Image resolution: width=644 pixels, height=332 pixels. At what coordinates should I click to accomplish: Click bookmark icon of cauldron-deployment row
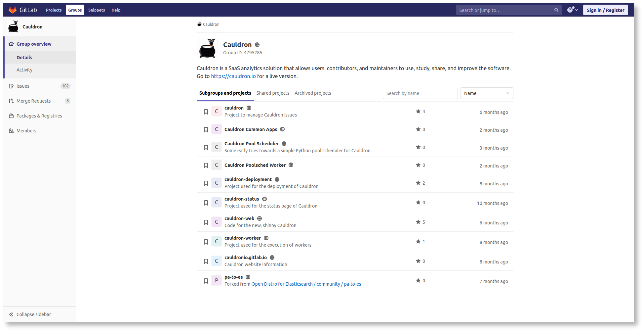point(206,183)
